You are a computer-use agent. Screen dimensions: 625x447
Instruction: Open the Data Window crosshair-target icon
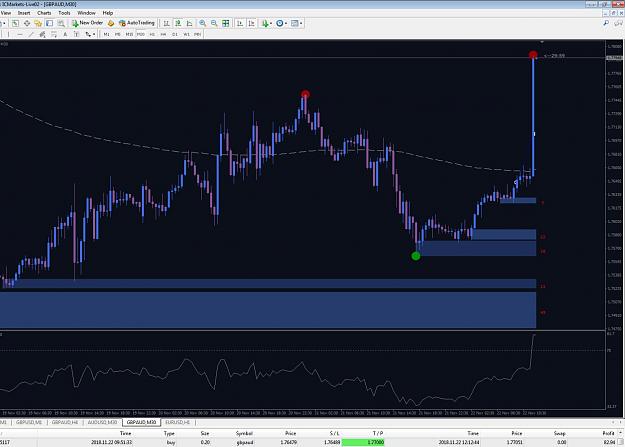27,24
